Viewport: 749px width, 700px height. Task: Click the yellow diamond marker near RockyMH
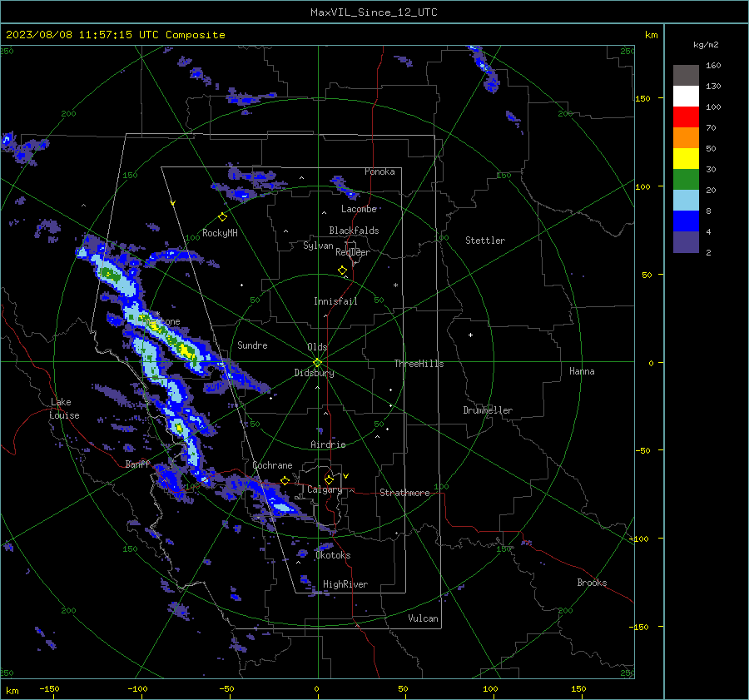point(222,217)
